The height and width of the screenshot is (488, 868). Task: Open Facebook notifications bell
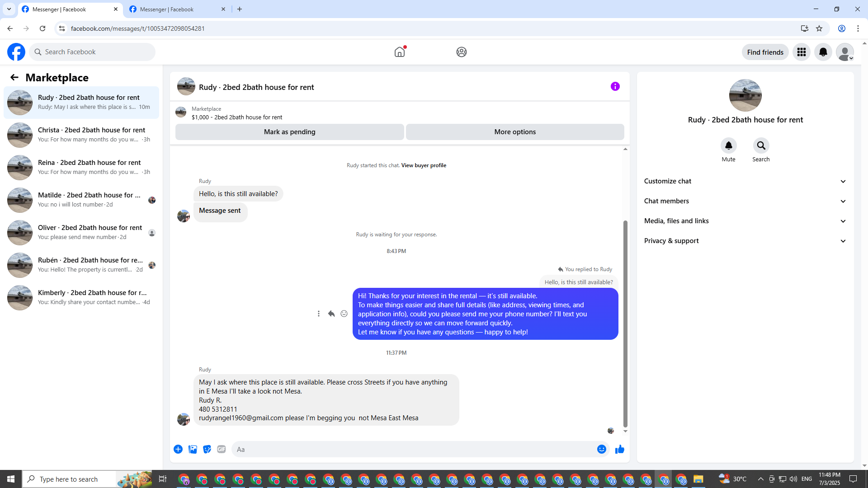823,52
